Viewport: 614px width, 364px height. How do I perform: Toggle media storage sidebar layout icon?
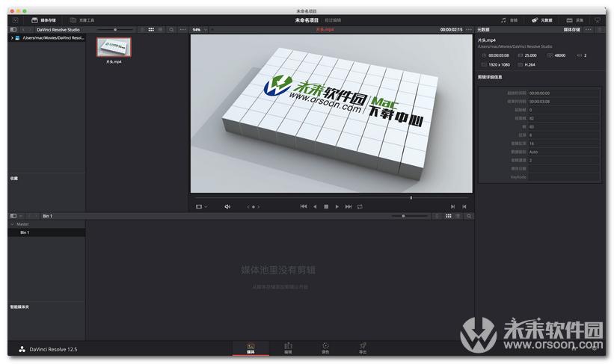click(13, 29)
